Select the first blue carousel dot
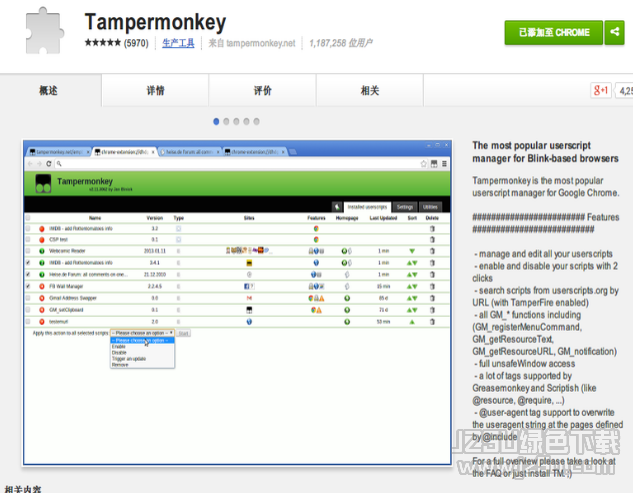The height and width of the screenshot is (493, 633). (216, 121)
